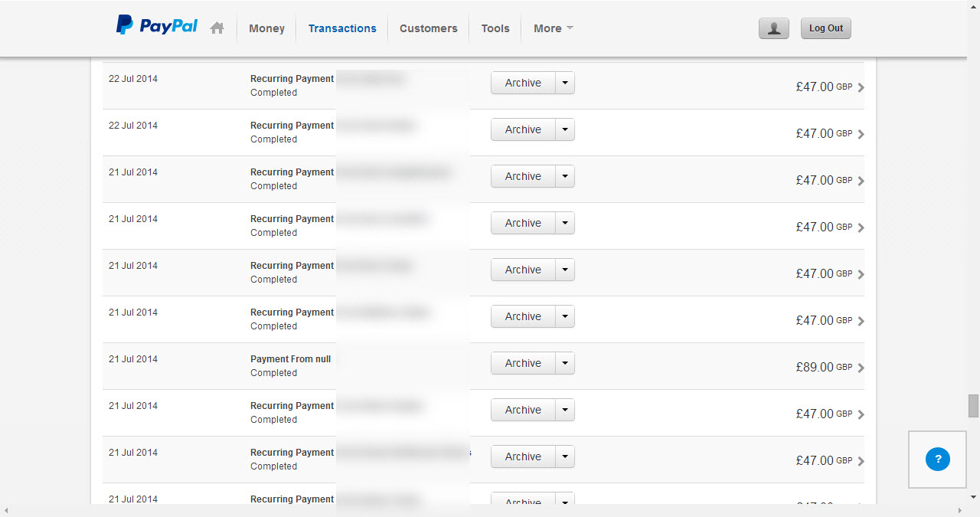Image resolution: width=980 pixels, height=517 pixels.
Task: Go to the home icon
Action: (217, 28)
